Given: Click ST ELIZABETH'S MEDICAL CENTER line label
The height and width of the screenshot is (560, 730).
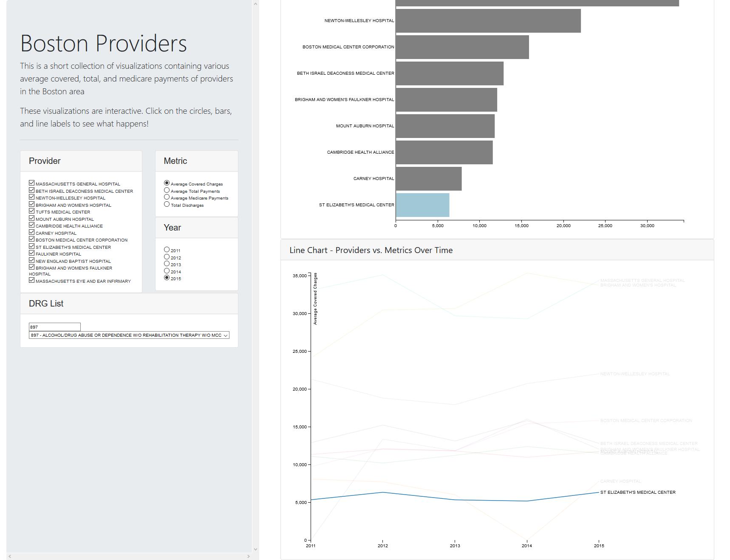Looking at the screenshot, I should (638, 492).
